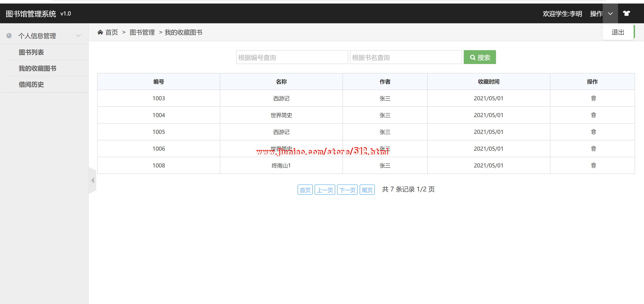Choose 退出 from the dropdown menu
The width and height of the screenshot is (644, 304).
click(618, 32)
